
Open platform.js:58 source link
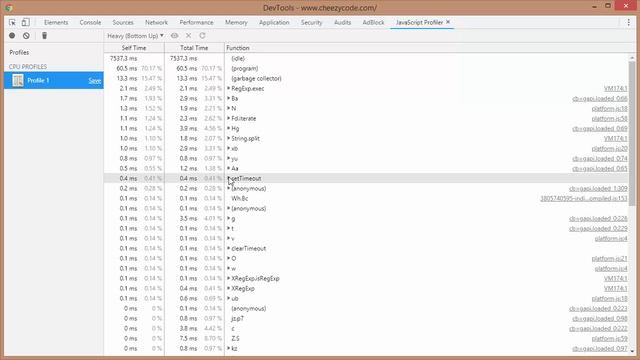tap(609, 119)
